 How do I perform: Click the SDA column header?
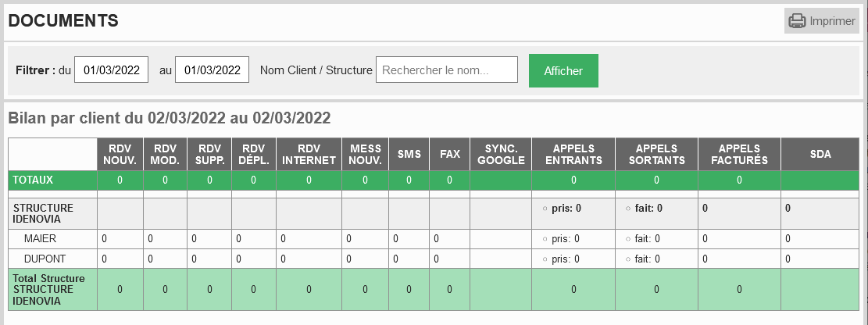[x=820, y=155]
